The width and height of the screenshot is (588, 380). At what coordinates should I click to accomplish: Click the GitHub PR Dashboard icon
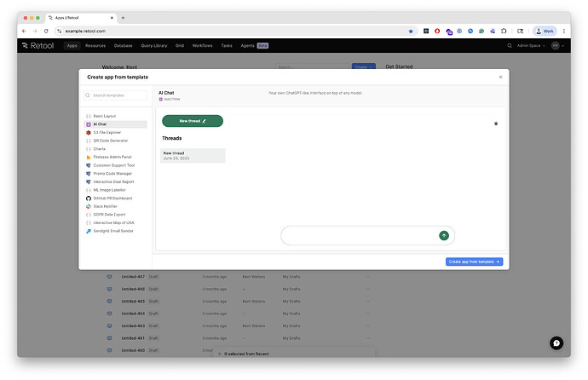click(x=89, y=199)
